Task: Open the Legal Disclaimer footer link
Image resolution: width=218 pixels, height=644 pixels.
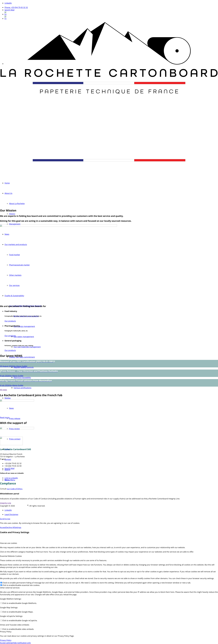Action: [x=11, y=514]
